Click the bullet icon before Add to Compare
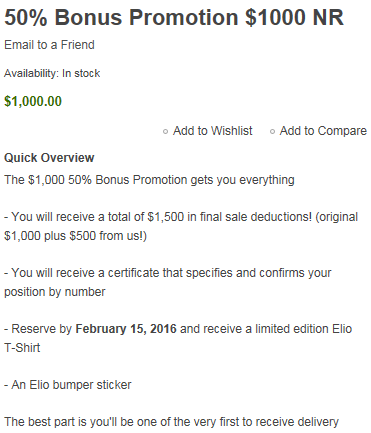Viewport: 371px width, 433px height. [272, 132]
